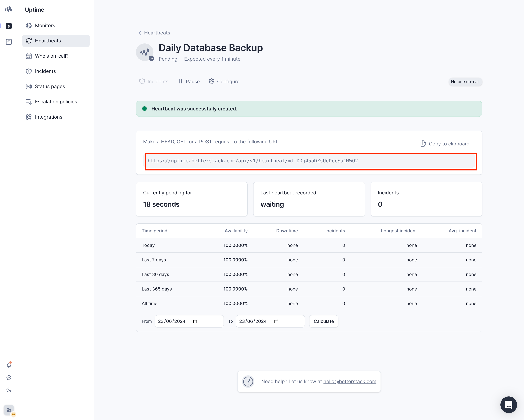The image size is (524, 420).
Task: Click the heartbeat pulse avatar icon
Action: (145, 52)
